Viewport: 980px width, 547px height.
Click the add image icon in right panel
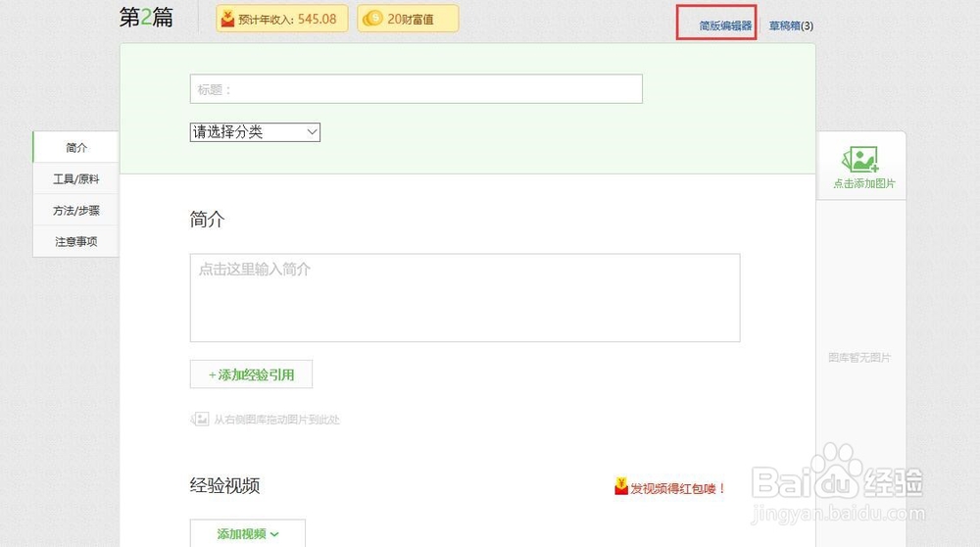860,160
